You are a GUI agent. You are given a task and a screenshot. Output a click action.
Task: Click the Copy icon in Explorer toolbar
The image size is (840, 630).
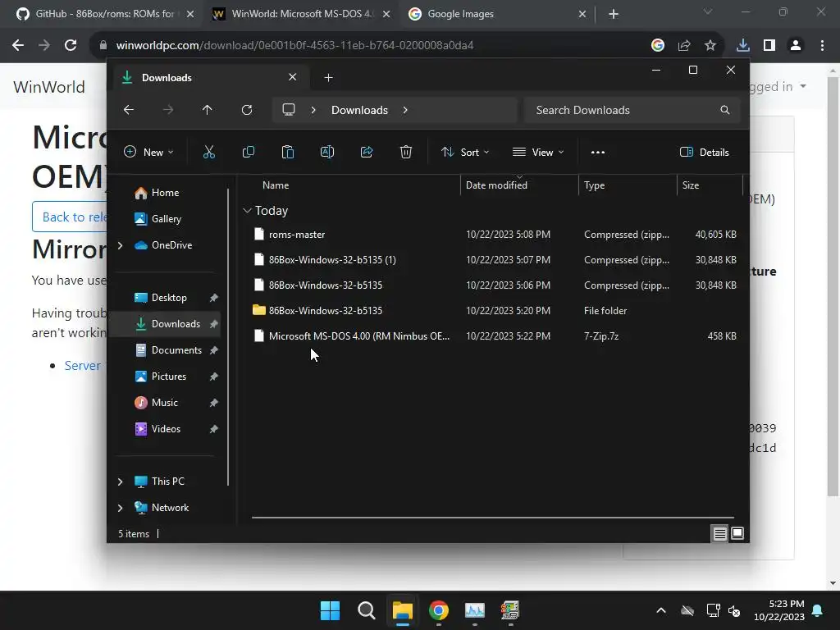click(248, 152)
